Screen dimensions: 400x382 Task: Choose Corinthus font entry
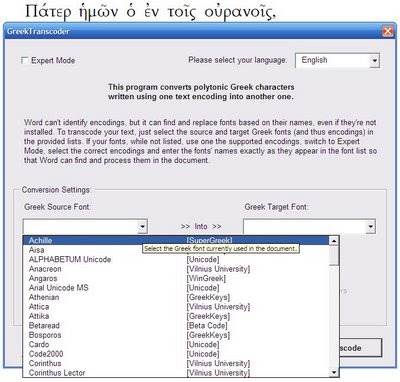point(176,363)
